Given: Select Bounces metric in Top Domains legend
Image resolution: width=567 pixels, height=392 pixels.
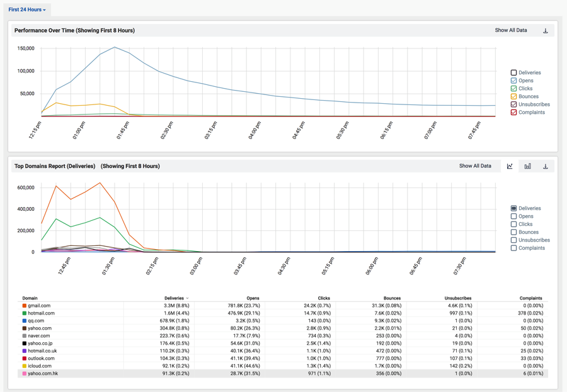Looking at the screenshot, I should pos(513,232).
